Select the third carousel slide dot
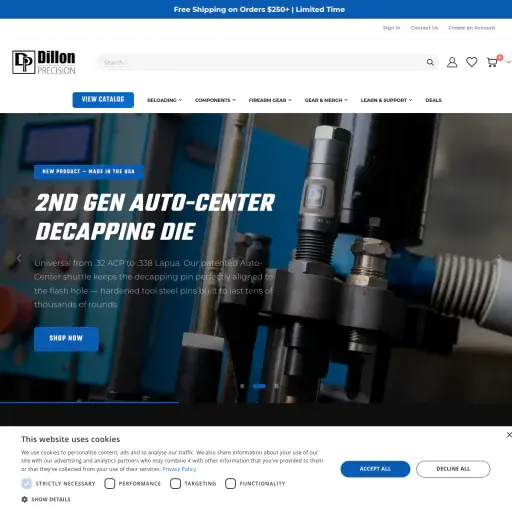Image resolution: width=512 pixels, height=512 pixels. (x=276, y=386)
